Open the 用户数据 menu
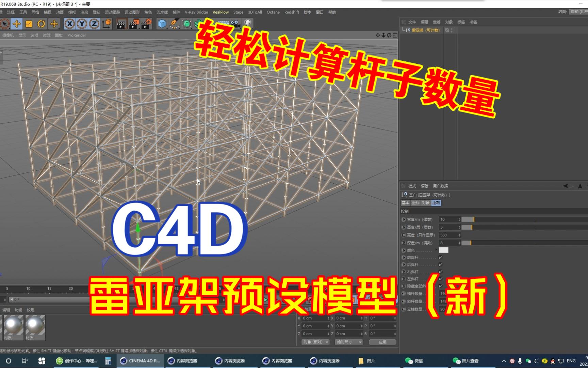588x368 pixels. pos(440,186)
